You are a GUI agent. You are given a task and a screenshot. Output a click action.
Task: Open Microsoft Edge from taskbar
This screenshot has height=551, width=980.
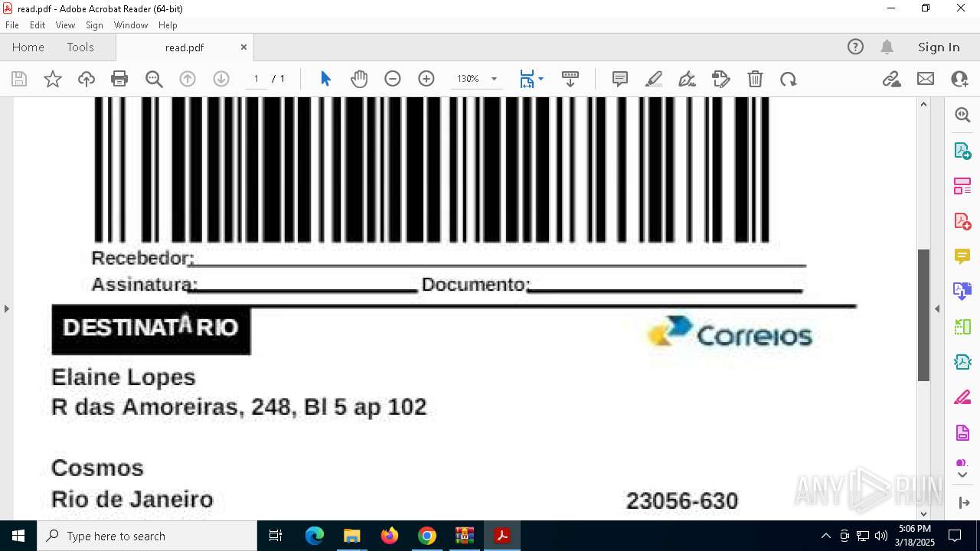pos(315,536)
